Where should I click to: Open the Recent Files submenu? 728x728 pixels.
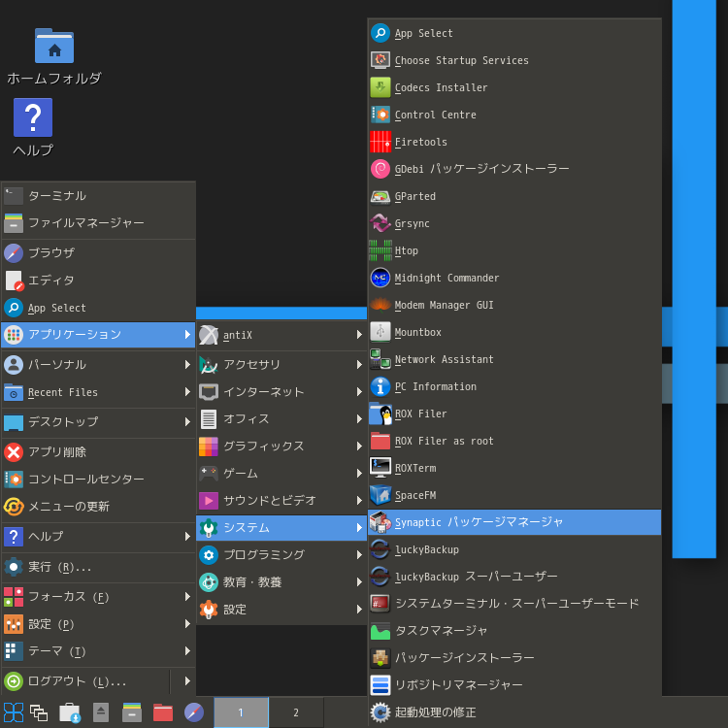click(98, 392)
